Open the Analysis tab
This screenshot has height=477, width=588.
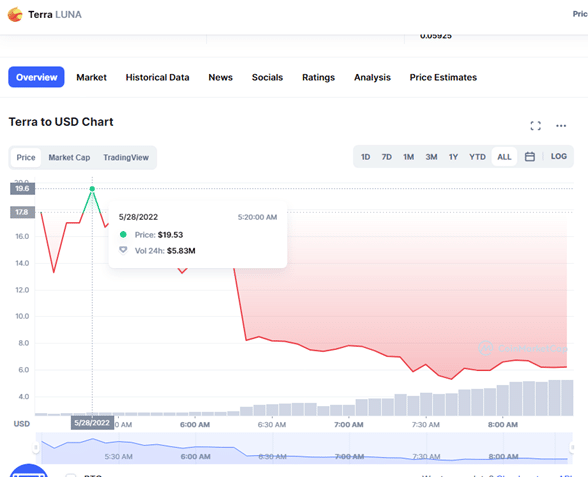pos(372,77)
